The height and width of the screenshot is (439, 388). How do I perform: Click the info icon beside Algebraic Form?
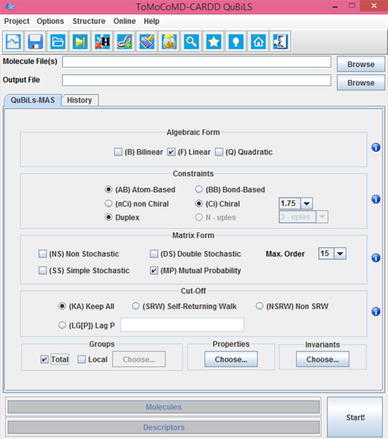coord(376,147)
